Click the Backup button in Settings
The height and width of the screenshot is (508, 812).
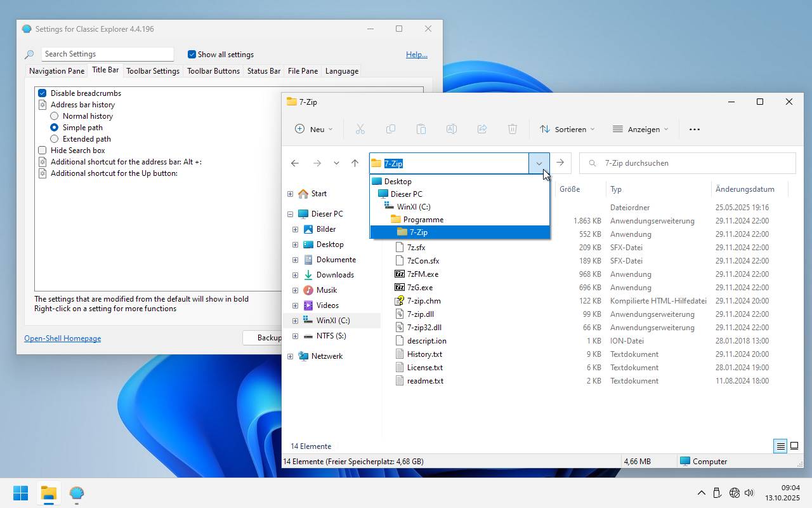(x=263, y=338)
